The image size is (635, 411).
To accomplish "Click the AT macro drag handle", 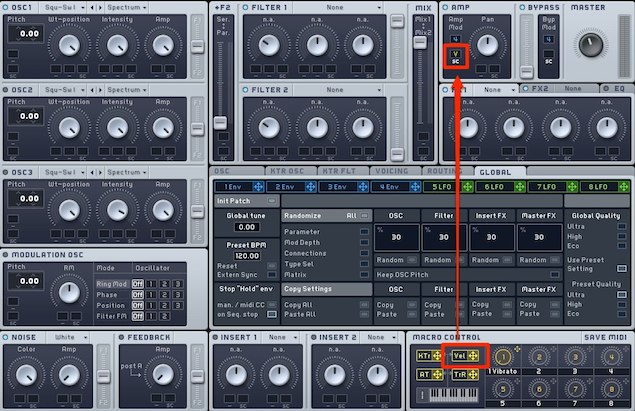I will (438, 375).
